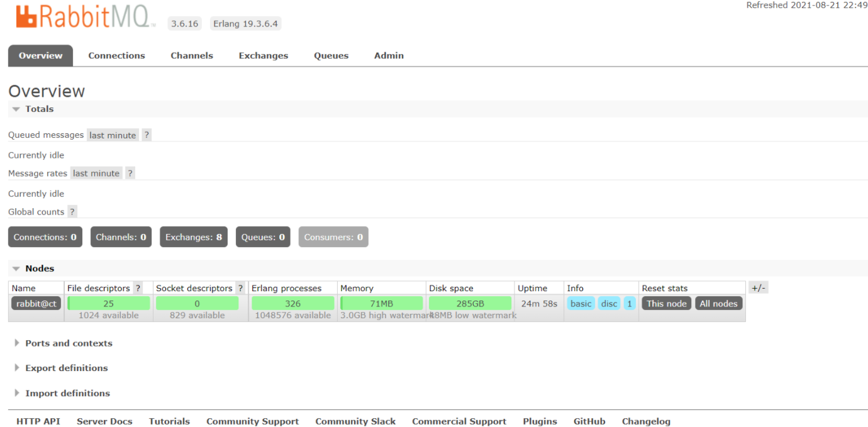Switch to the Channels tab
Image resolution: width=868 pixels, height=427 pixels.
pyautogui.click(x=192, y=55)
